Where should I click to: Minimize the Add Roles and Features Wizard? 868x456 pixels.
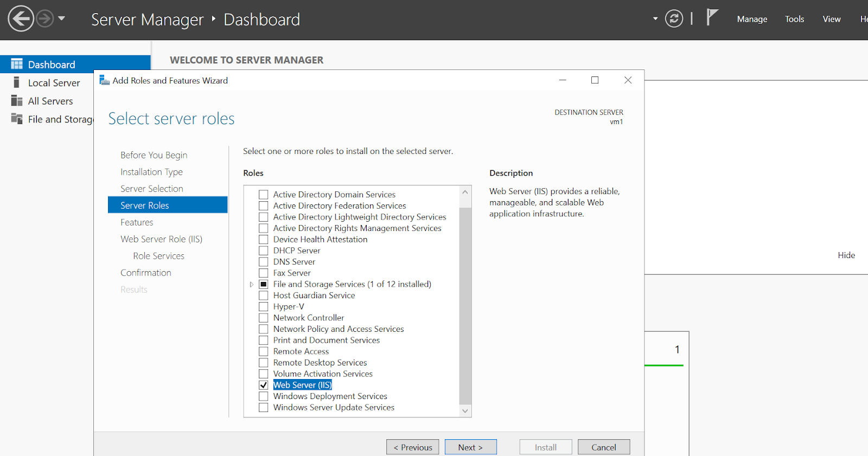(563, 80)
